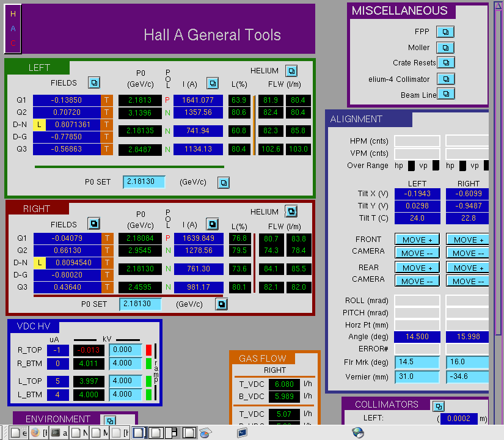Click the GAS FLOW panel title
This screenshot has height=440, width=504.
click(262, 358)
